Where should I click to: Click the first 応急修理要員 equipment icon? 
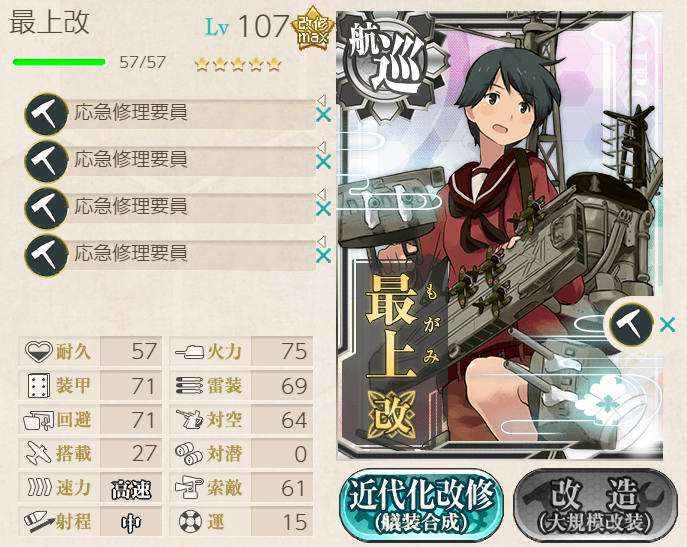click(x=46, y=114)
